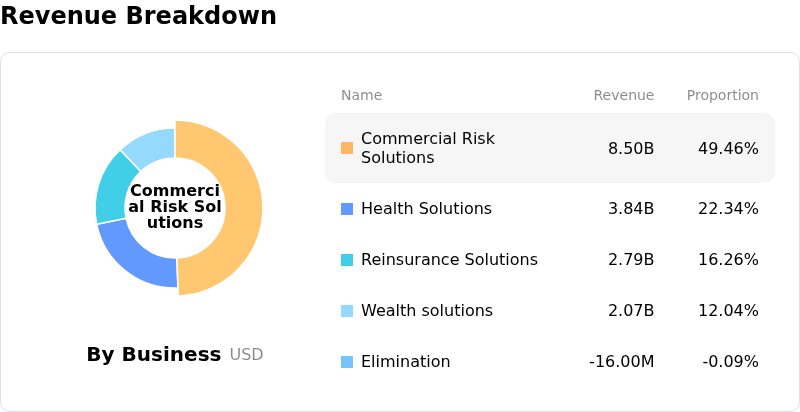Click the Revenue Breakdown heading
The image size is (800, 412).
[138, 16]
